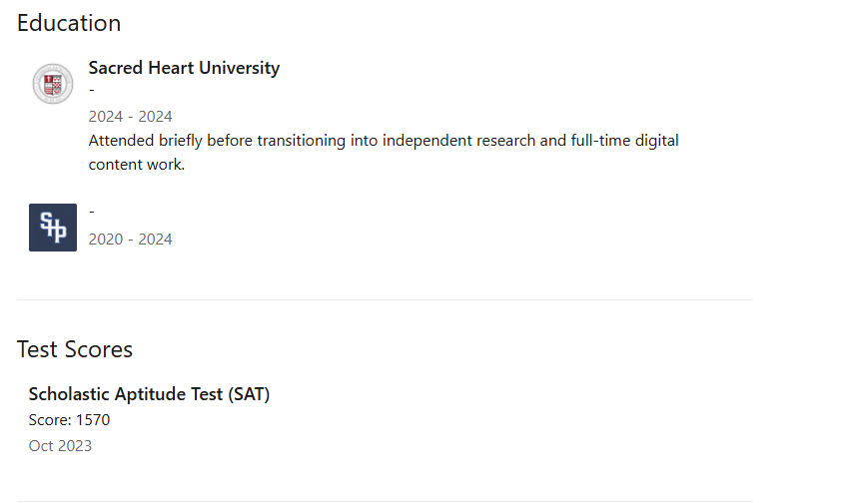
Task: Click the 'content work.' description line
Action: click(x=137, y=165)
